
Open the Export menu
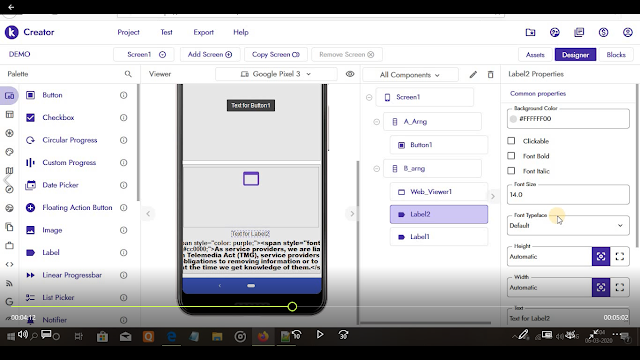point(203,32)
